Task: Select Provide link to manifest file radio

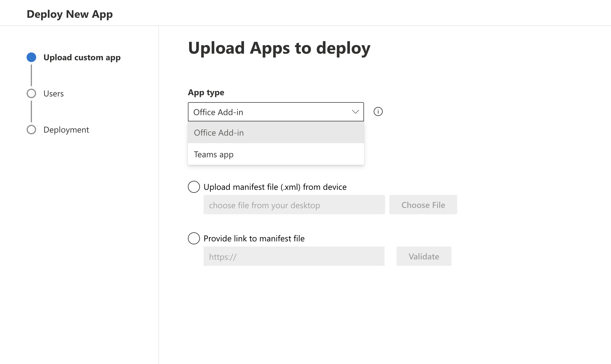Action: pos(194,238)
